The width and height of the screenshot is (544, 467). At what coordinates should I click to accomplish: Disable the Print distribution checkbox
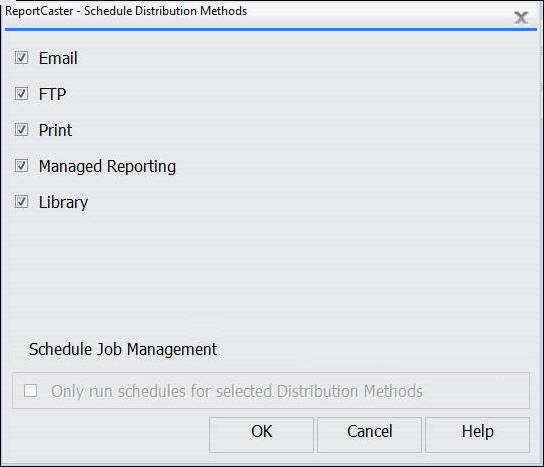[21, 129]
